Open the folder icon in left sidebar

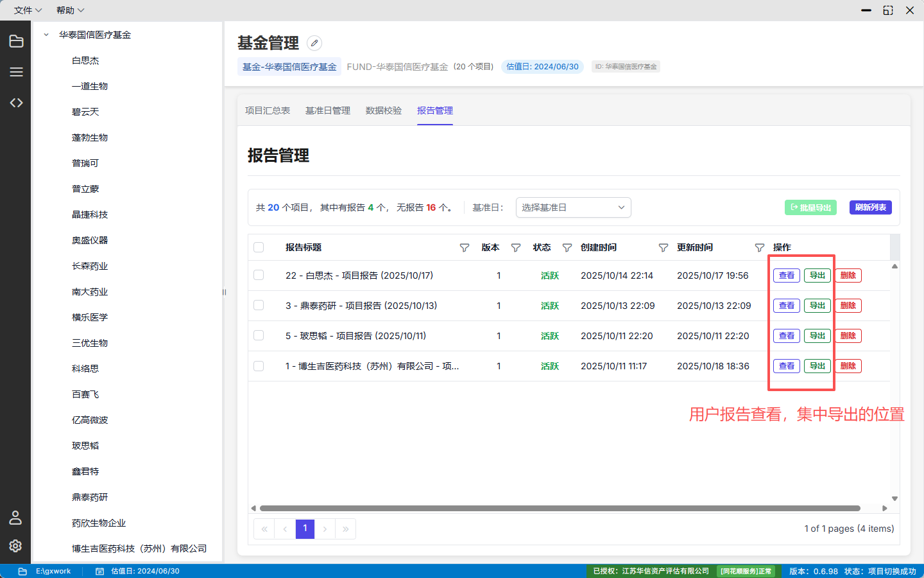(x=16, y=42)
